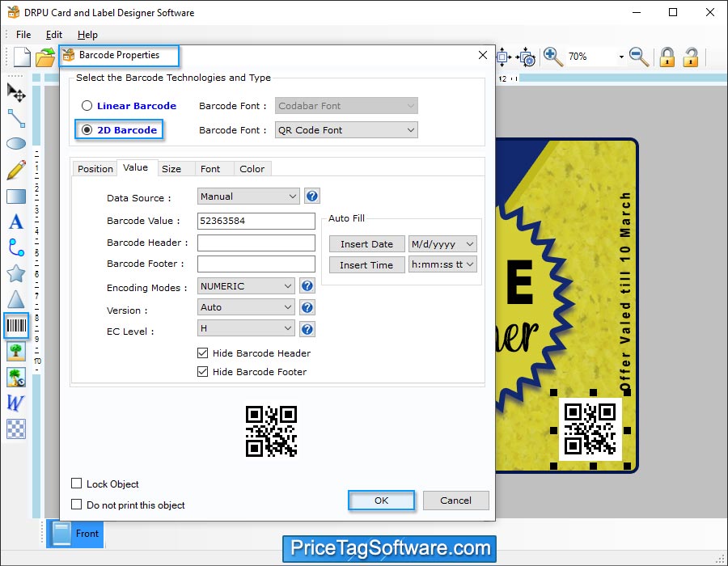728x566 pixels.
Task: Select the 2D Barcode radio button
Action: [87, 130]
